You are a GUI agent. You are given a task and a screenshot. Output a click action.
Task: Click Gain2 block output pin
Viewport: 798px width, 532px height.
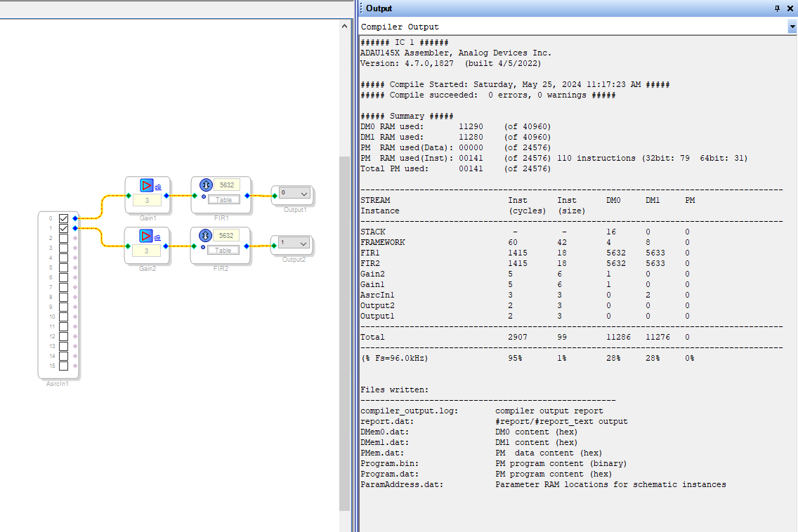click(166, 246)
